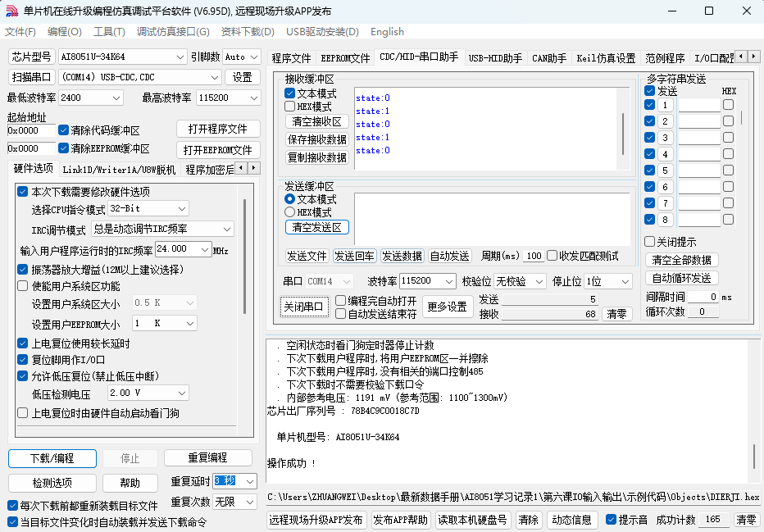Open 工具(T) menu
The width and height of the screenshot is (764, 532).
(109, 32)
